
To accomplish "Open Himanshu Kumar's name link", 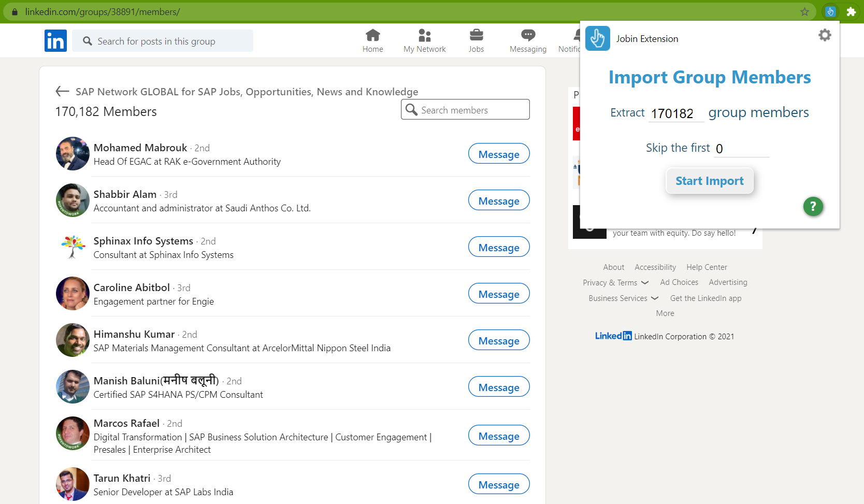I will pos(134,334).
